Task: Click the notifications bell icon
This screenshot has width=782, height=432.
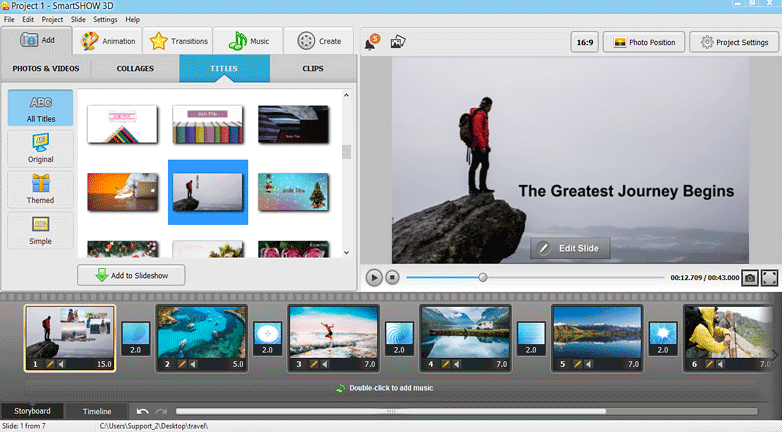Action: pyautogui.click(x=370, y=43)
